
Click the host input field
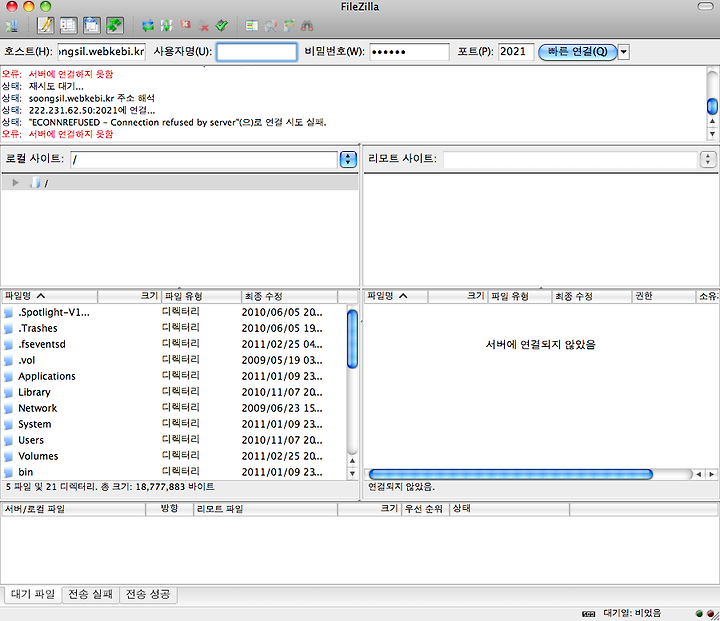(x=101, y=51)
